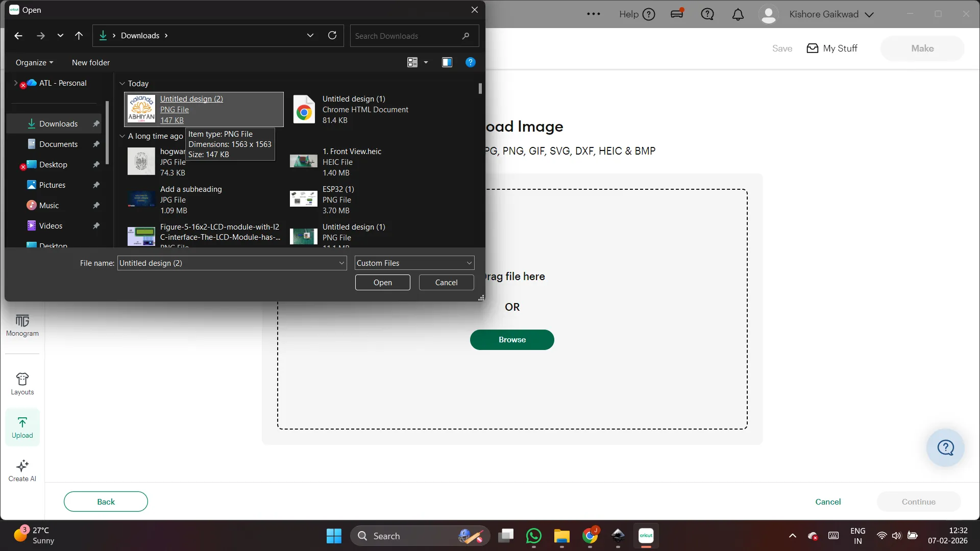Open the floating help chat bubble
Viewport: 980px width, 551px height.
[x=945, y=447]
